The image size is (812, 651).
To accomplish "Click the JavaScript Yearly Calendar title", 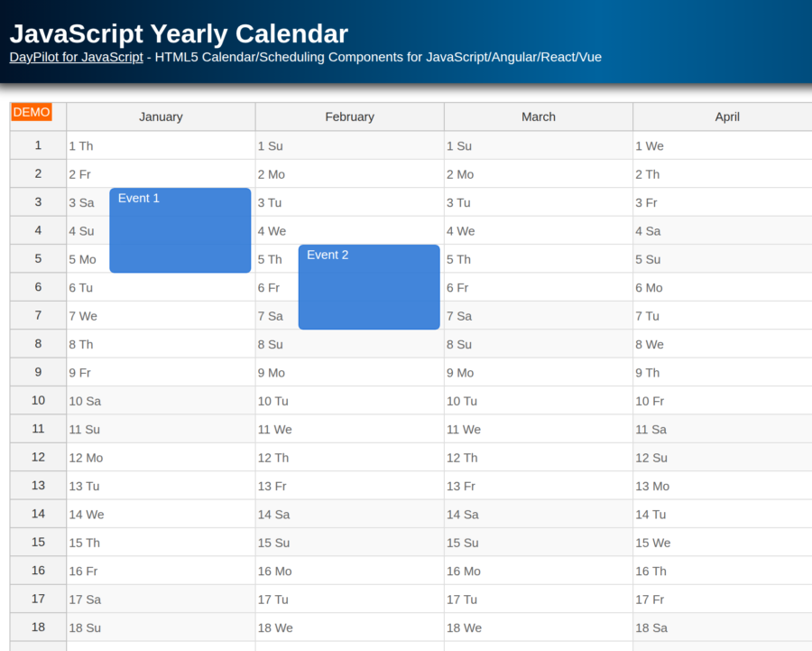I will pyautogui.click(x=178, y=34).
